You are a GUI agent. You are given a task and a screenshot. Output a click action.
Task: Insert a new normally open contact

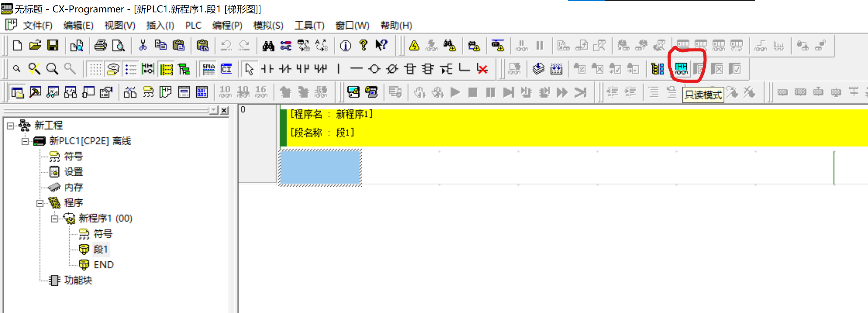point(267,69)
